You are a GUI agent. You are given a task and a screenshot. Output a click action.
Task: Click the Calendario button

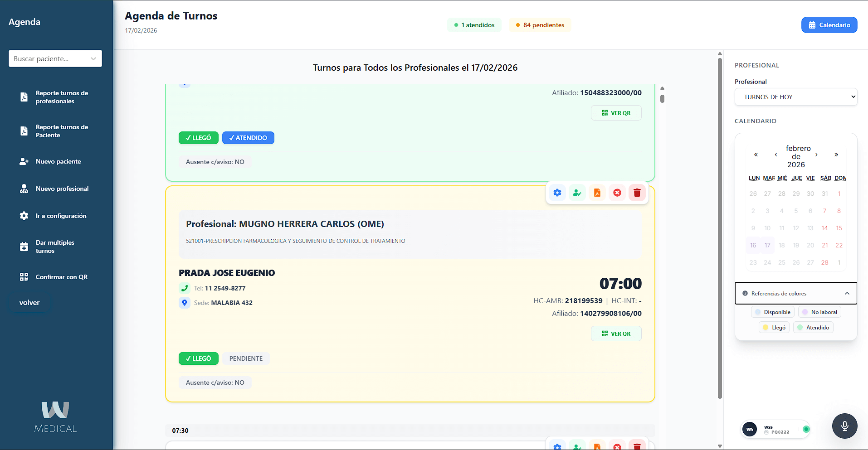(829, 25)
